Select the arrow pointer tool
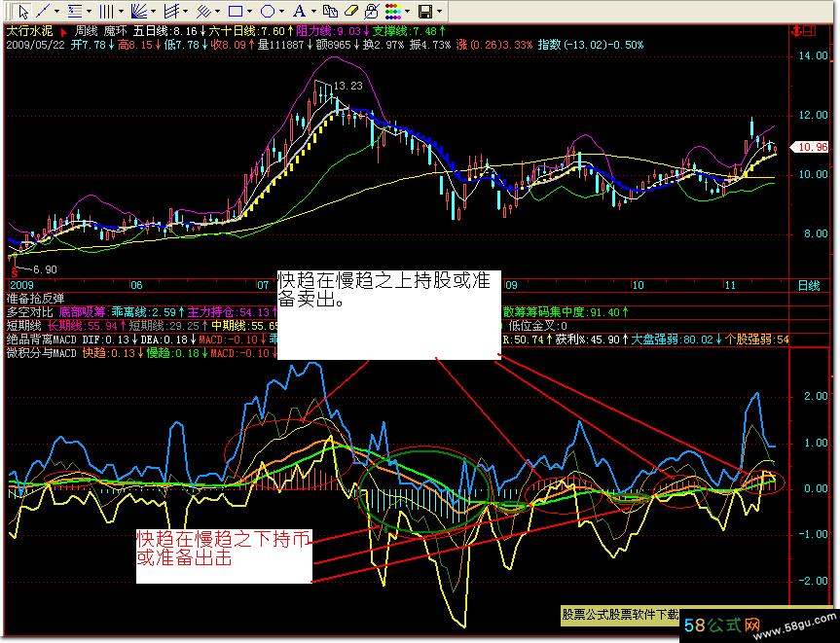840x643 pixels. point(22,12)
